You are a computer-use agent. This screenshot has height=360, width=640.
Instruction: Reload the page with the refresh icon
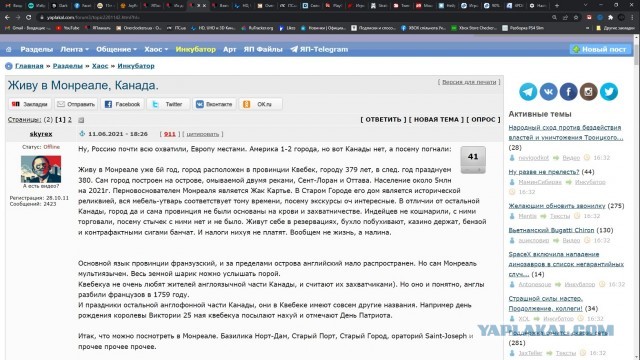pyautogui.click(x=28, y=18)
